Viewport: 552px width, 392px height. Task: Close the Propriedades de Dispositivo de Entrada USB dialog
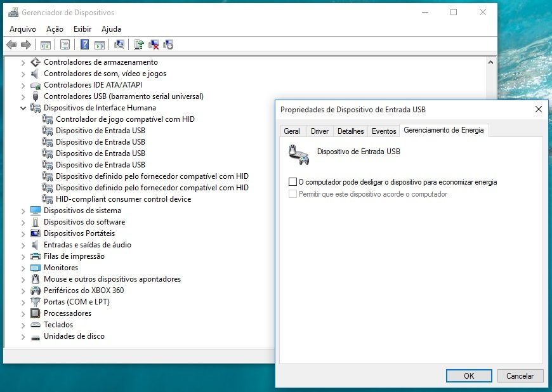coord(538,110)
